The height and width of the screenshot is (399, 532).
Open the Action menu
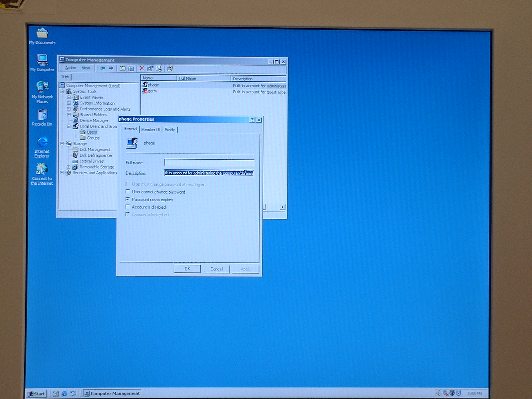pyautogui.click(x=70, y=68)
